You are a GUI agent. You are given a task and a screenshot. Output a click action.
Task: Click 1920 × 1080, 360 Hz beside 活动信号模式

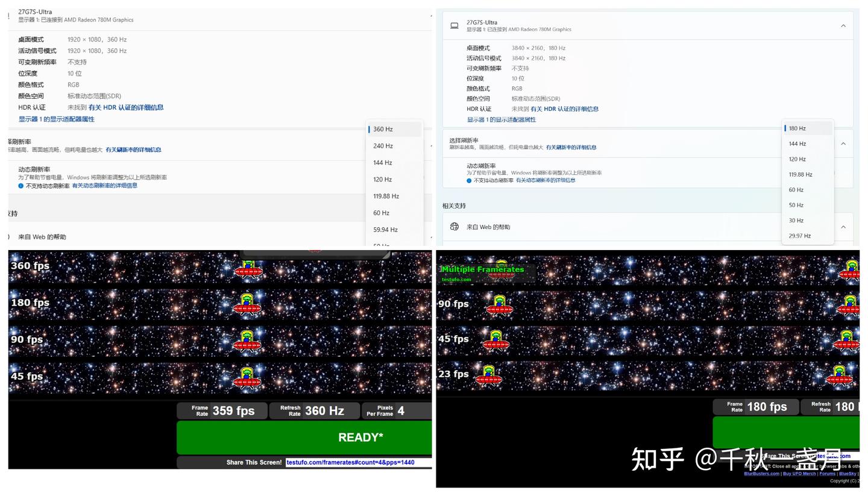click(x=97, y=51)
